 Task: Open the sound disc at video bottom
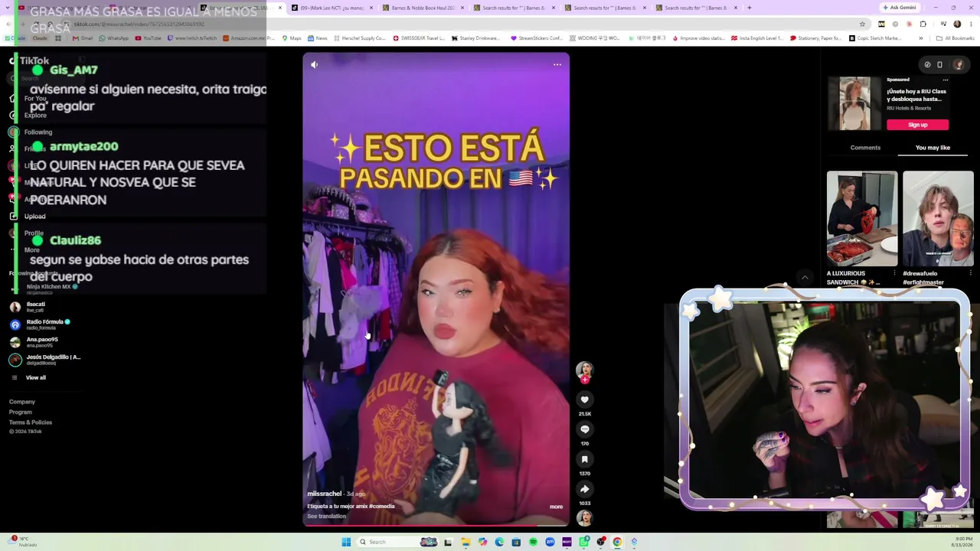point(584,518)
